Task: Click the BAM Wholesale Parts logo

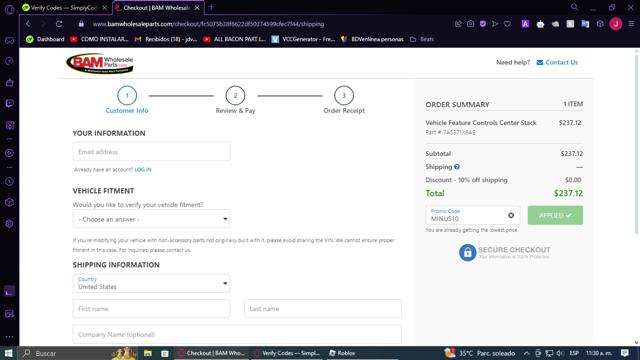Action: pos(100,63)
